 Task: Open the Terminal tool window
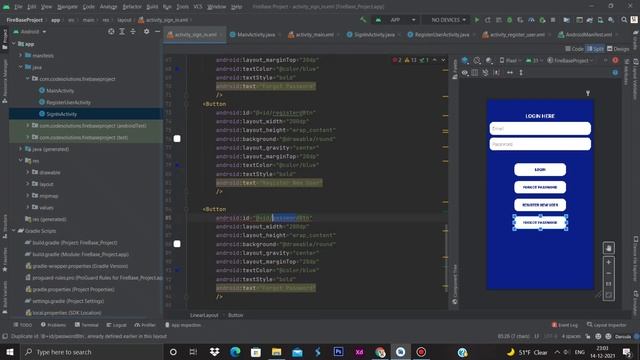(x=87, y=325)
